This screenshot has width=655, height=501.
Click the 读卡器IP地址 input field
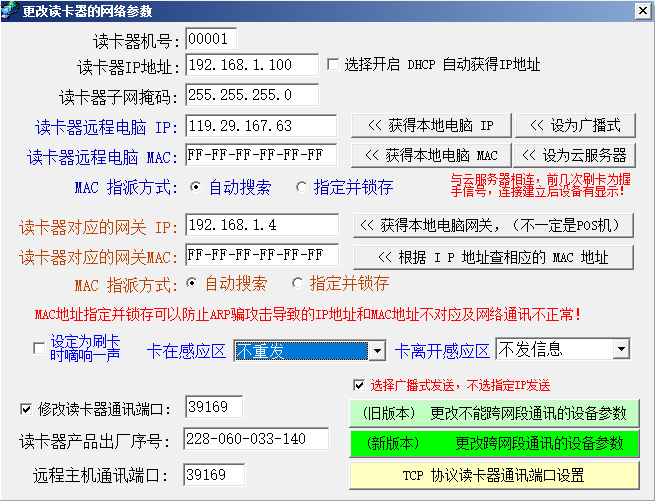click(252, 66)
